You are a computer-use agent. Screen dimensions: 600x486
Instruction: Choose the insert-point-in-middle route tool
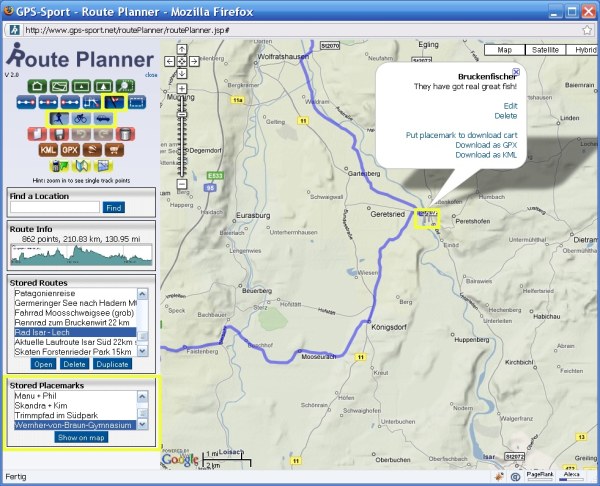coord(48,103)
